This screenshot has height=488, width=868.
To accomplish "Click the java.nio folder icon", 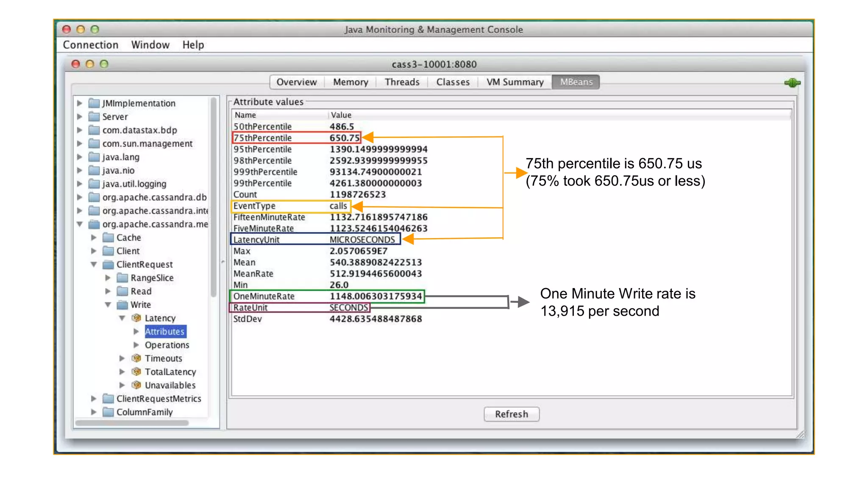I will tap(94, 170).
